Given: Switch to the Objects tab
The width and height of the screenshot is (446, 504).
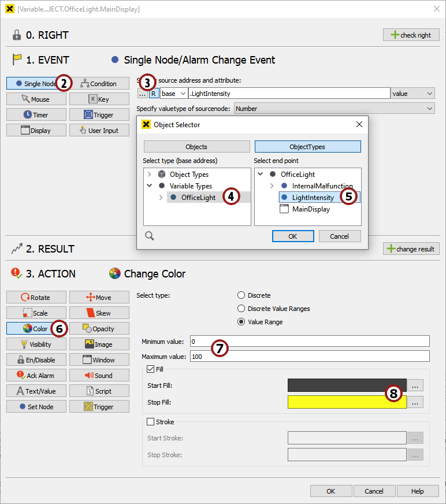Looking at the screenshot, I should (x=196, y=147).
